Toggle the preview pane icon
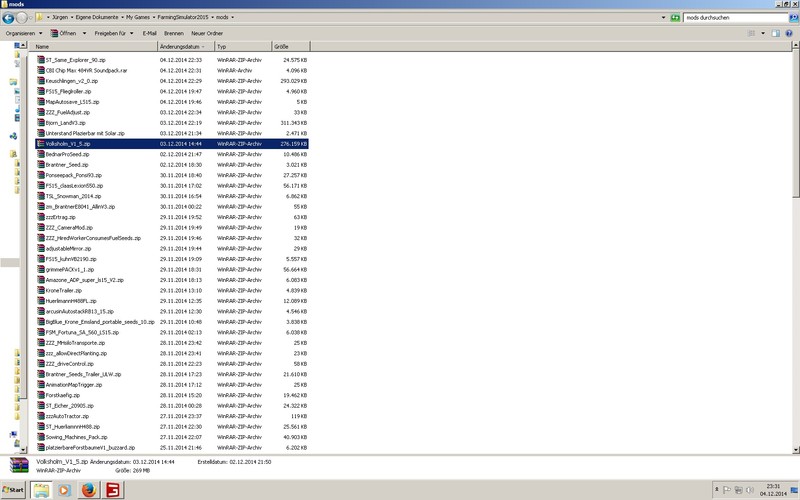The width and height of the screenshot is (800, 500). 776,33
